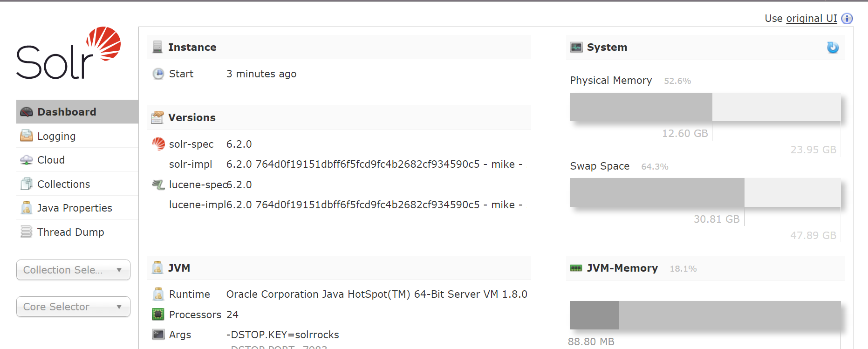Click the Thread Dump icon
This screenshot has width=868, height=349.
click(27, 232)
